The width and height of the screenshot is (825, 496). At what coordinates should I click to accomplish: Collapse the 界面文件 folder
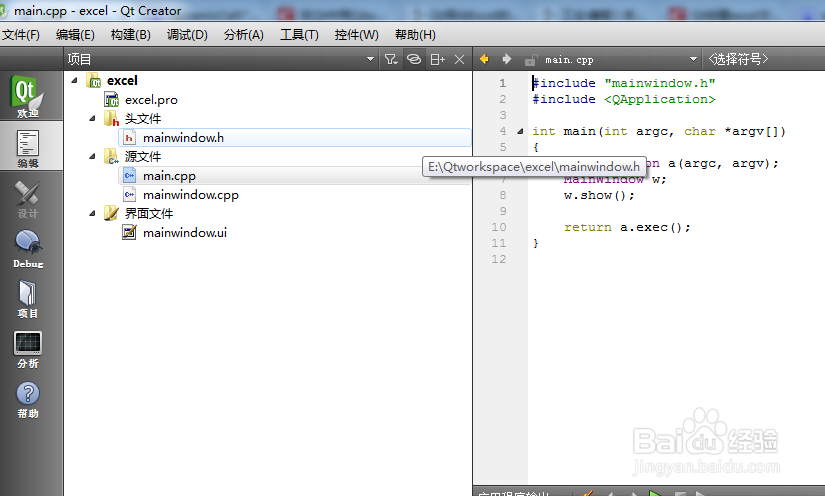[x=93, y=213]
